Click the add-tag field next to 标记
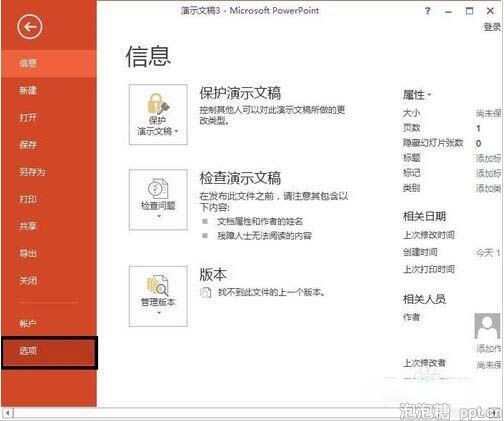 (488, 173)
